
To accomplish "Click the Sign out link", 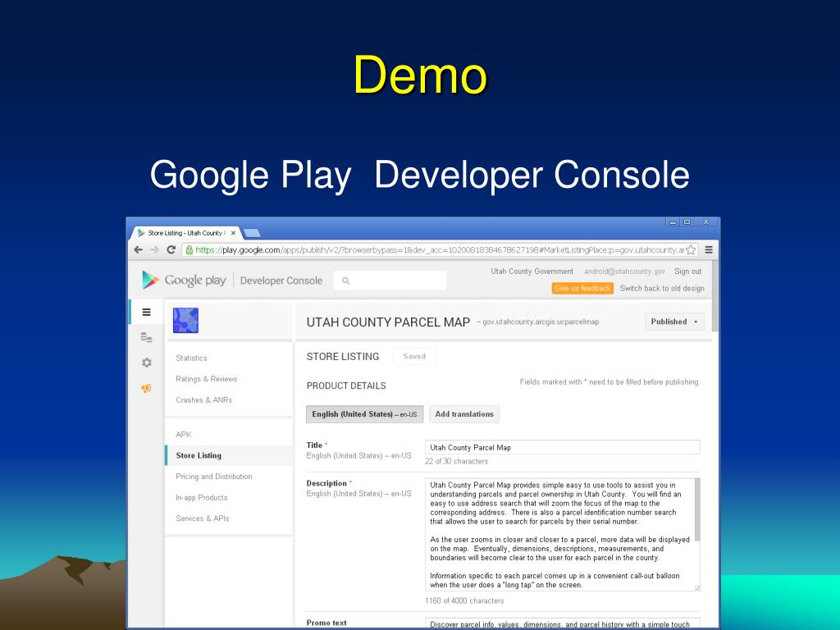I will point(688,272).
